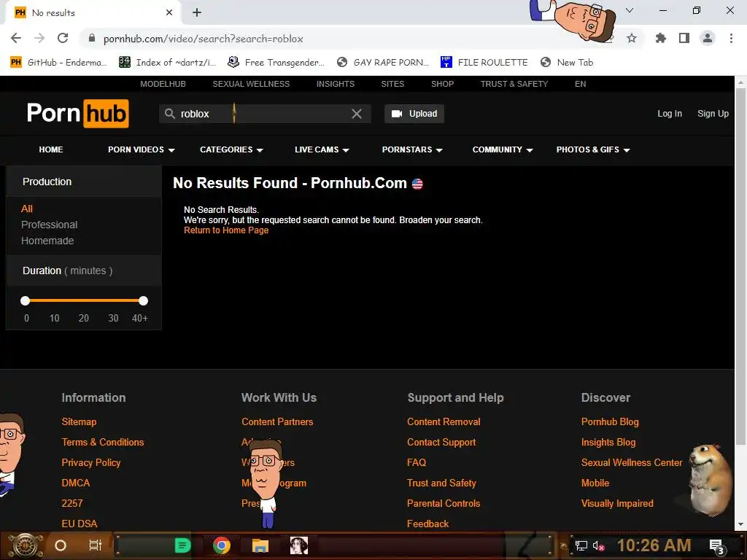Unmute the muted speaker tray icon
This screenshot has width=747, height=560.
coord(598,545)
